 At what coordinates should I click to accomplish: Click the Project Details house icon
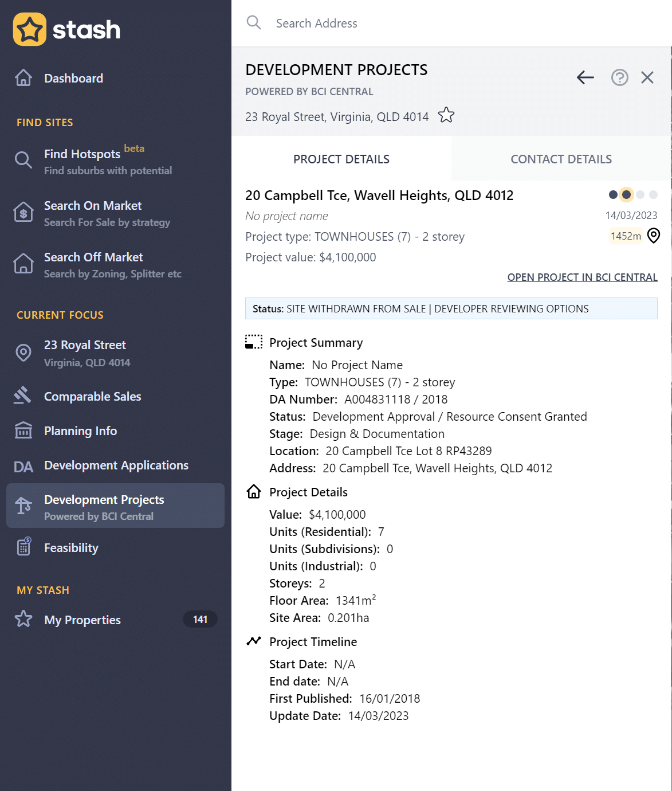pyautogui.click(x=254, y=492)
